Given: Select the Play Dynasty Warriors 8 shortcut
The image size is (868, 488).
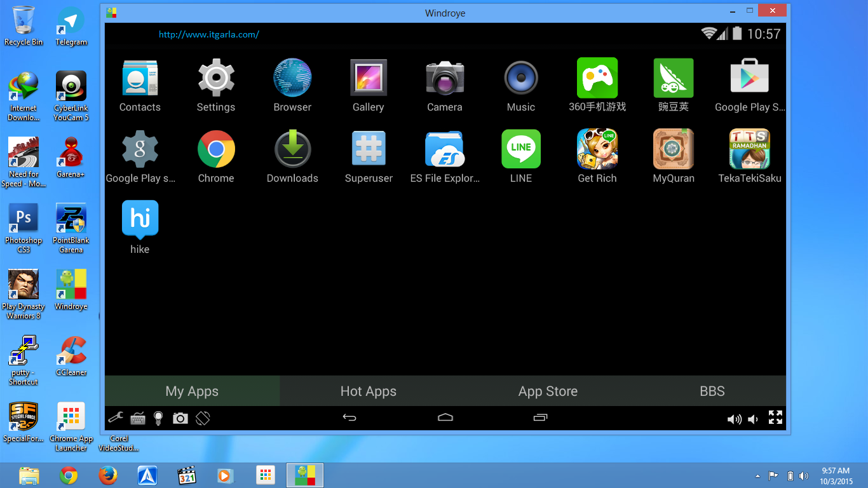Looking at the screenshot, I should click(x=24, y=295).
